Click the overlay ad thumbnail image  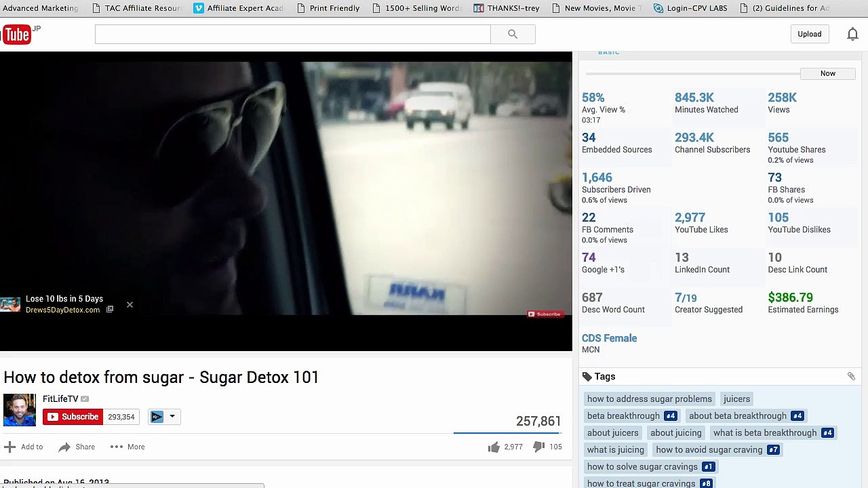click(10, 304)
